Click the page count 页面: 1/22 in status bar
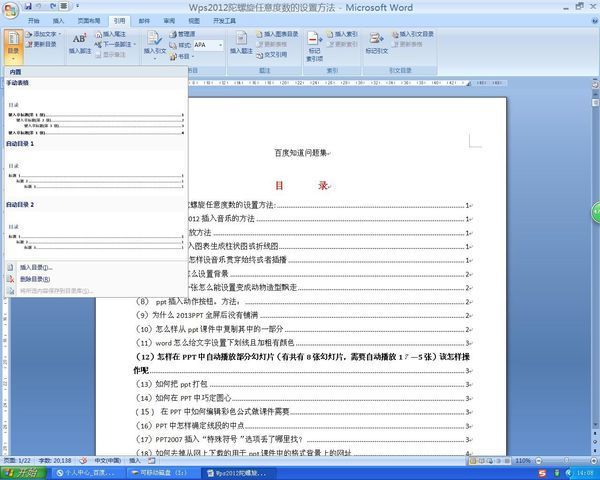This screenshot has height=480, width=600. tap(17, 460)
